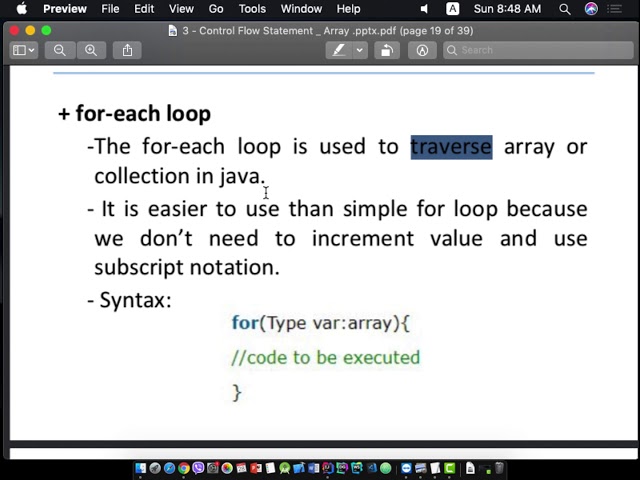Image resolution: width=640 pixels, height=480 pixels.
Task: Click the code line for(Type var:array){
Action: tap(321, 323)
